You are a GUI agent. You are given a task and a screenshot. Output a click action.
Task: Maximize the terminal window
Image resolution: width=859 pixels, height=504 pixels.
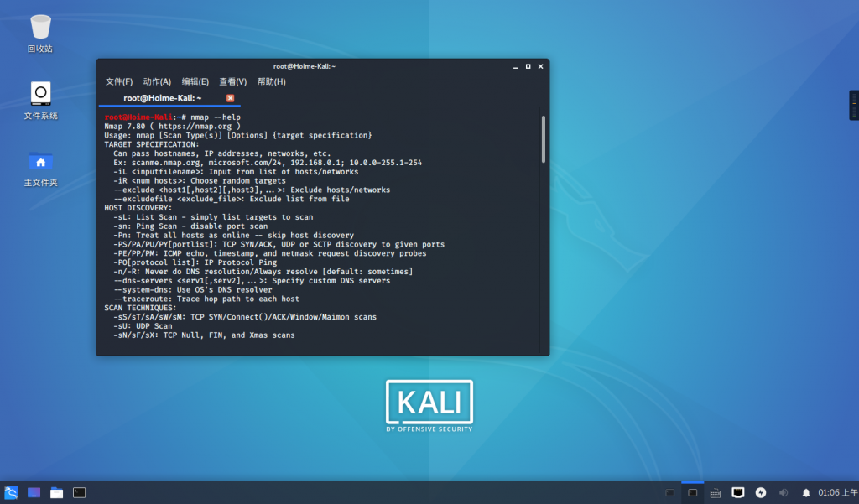pyautogui.click(x=528, y=66)
